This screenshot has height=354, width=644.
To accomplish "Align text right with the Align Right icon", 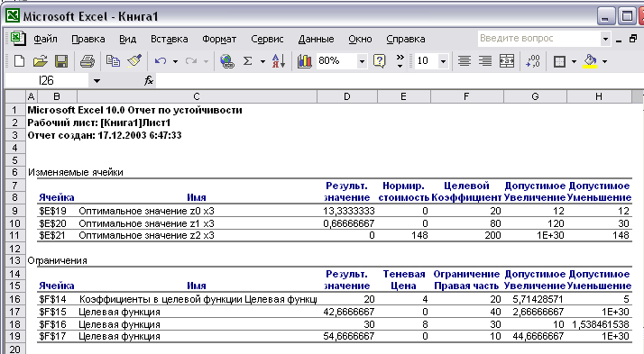I will pos(485,61).
